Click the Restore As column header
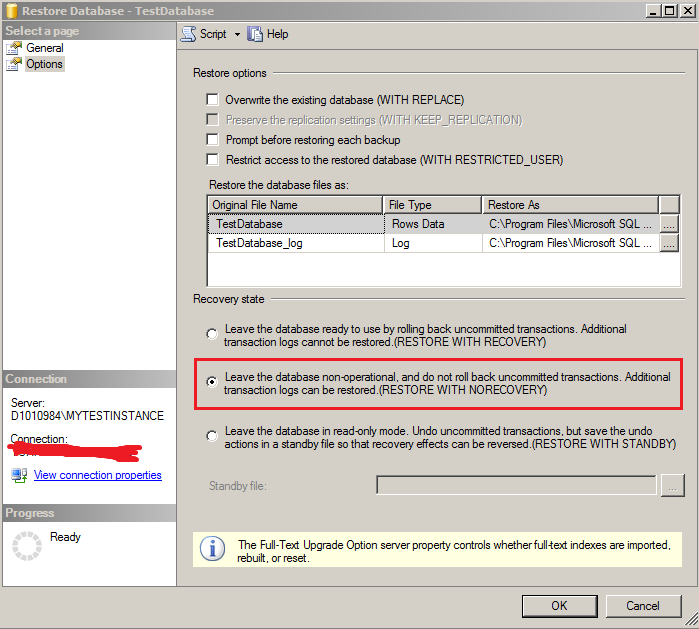699x629 pixels. [x=570, y=205]
